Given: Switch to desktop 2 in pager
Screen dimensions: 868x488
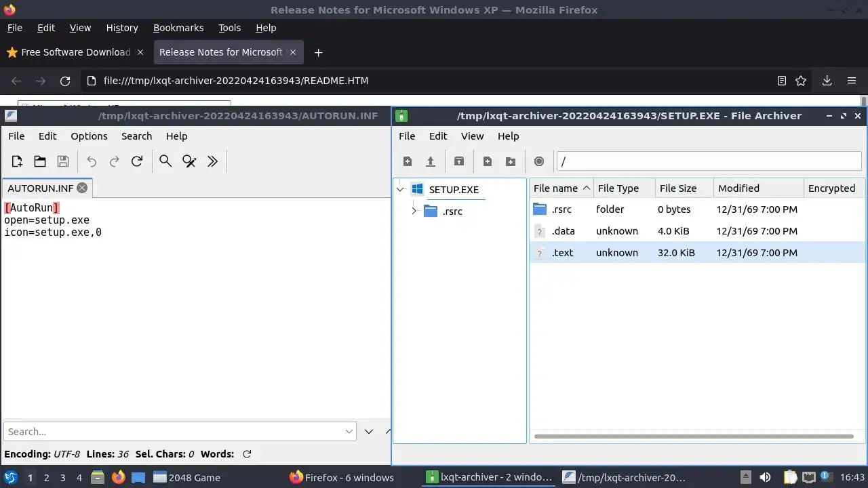Looking at the screenshot, I should pos(46,477).
